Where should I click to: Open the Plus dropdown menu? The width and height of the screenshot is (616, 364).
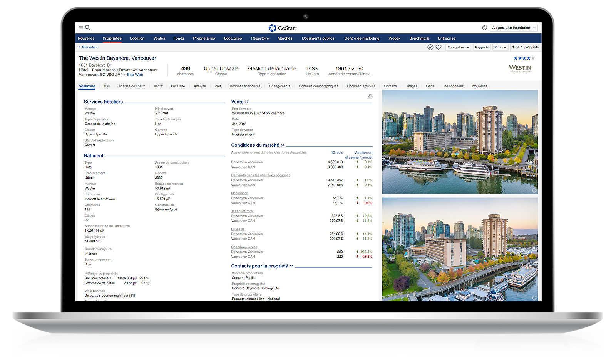[x=500, y=47]
